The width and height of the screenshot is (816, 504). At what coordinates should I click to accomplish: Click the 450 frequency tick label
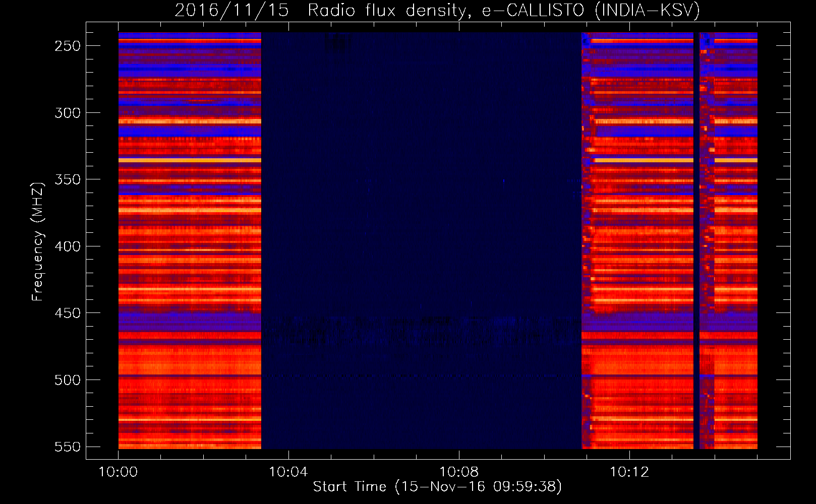point(68,313)
